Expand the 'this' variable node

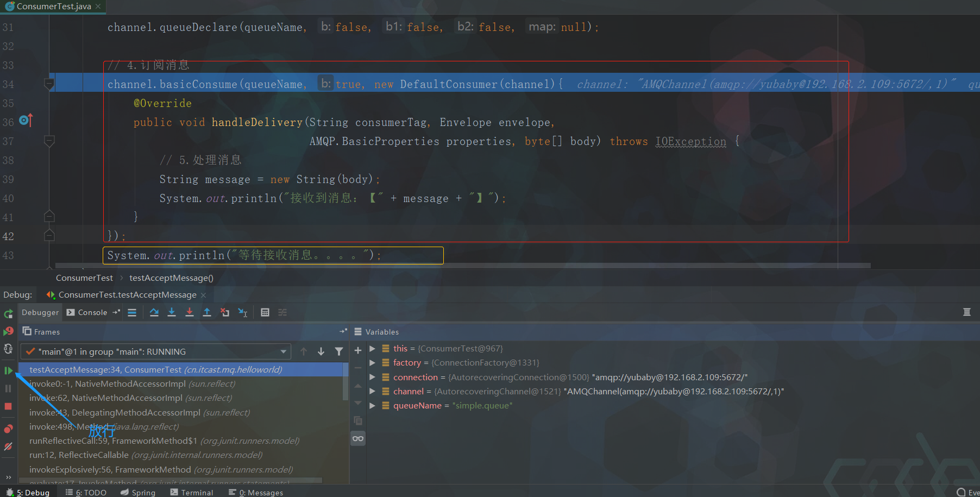point(372,348)
